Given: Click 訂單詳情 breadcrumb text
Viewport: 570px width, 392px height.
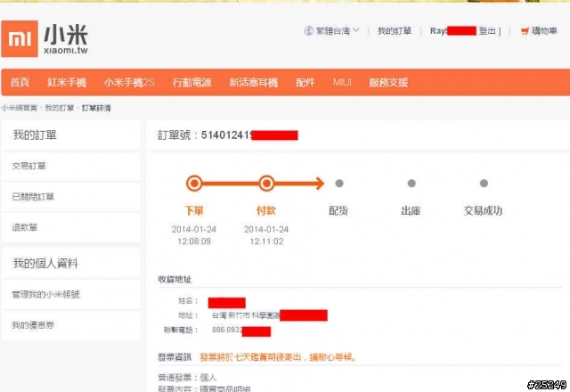Looking at the screenshot, I should (96, 108).
